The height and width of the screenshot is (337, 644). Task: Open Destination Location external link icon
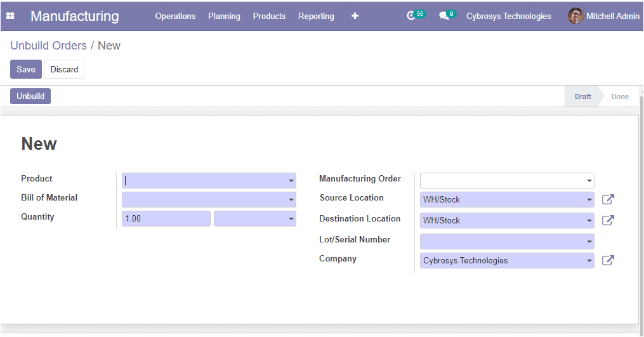click(608, 220)
